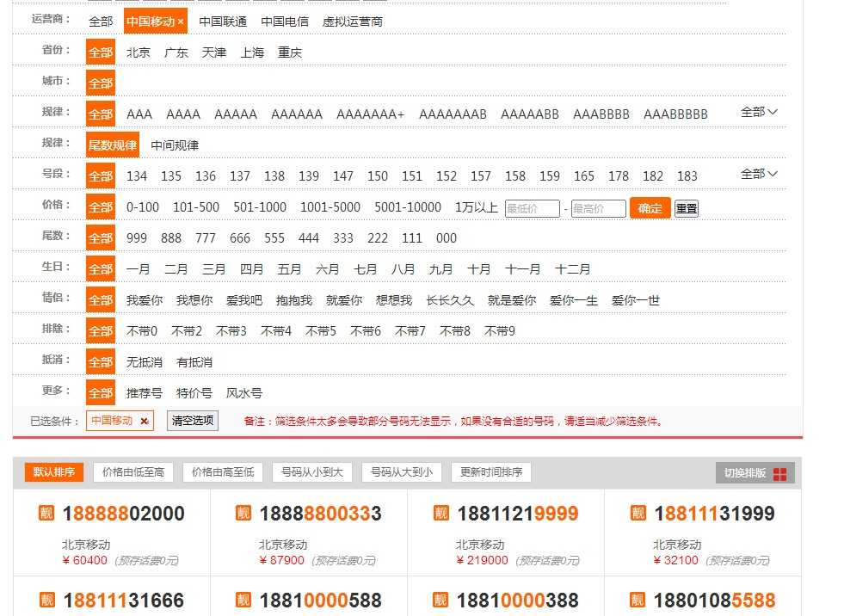Choose lover number 长长久久
844x616 pixels.
(x=449, y=300)
